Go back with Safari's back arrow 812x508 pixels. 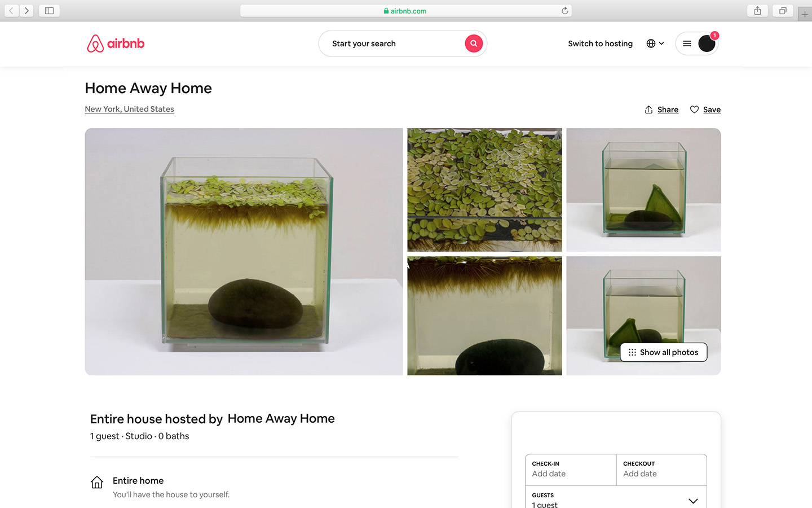click(x=11, y=11)
